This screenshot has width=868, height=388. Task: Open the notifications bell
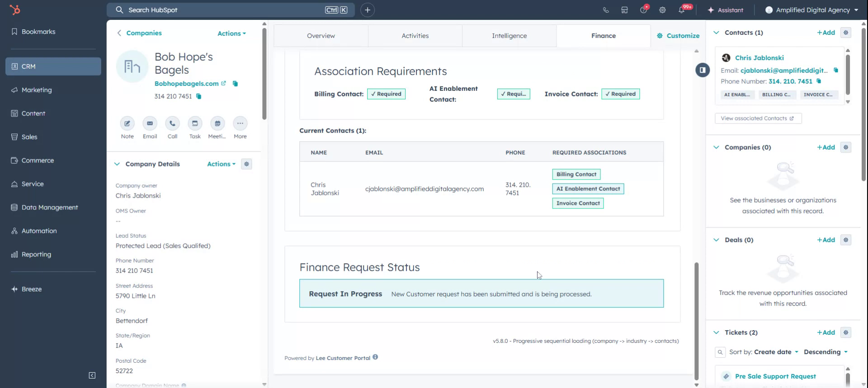(x=681, y=10)
